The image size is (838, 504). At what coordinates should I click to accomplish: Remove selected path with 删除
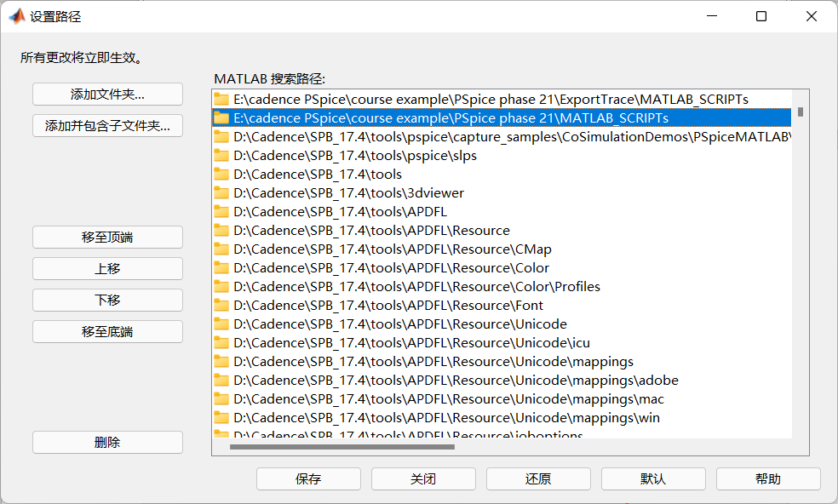click(107, 442)
